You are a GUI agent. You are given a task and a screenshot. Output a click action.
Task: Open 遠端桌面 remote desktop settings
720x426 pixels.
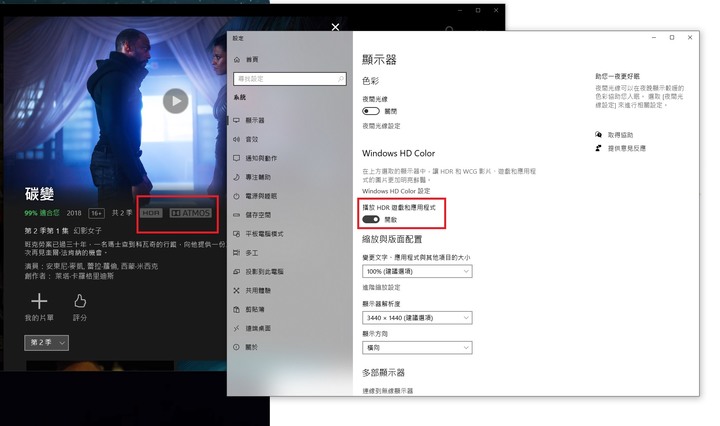(258, 328)
